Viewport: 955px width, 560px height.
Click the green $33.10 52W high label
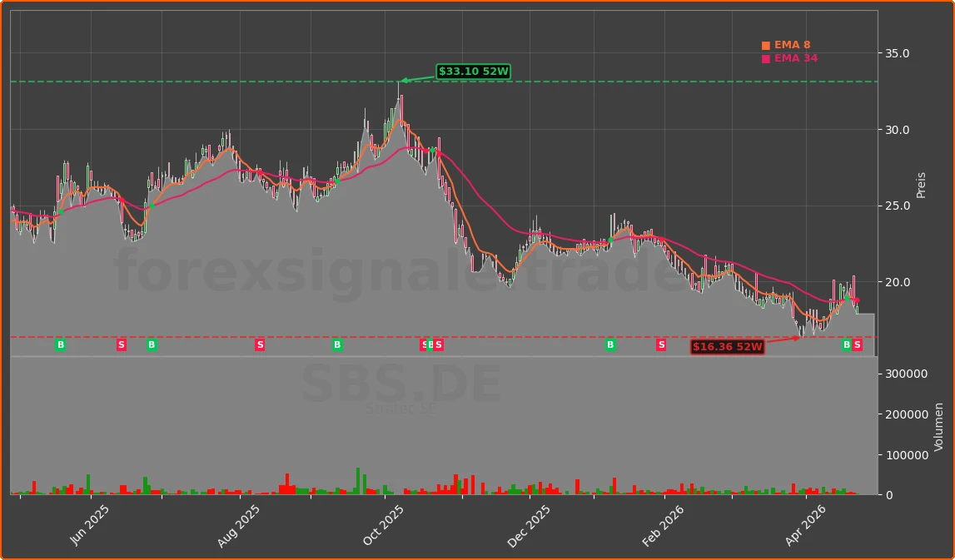click(473, 72)
